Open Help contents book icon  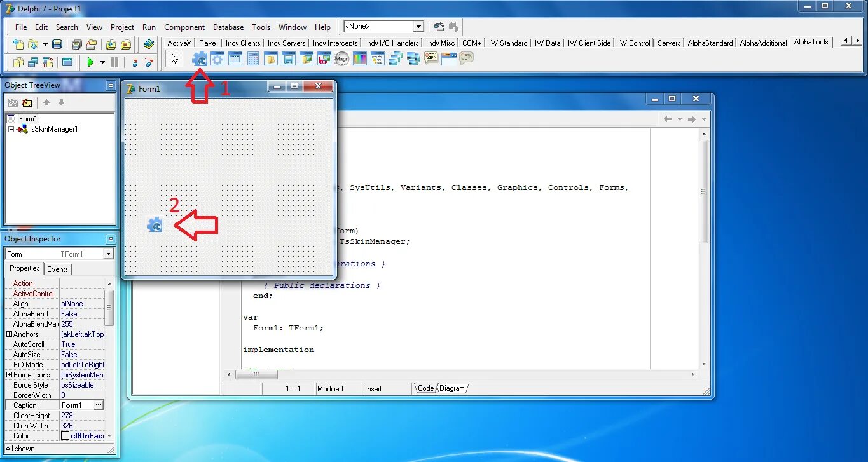pyautogui.click(x=148, y=44)
